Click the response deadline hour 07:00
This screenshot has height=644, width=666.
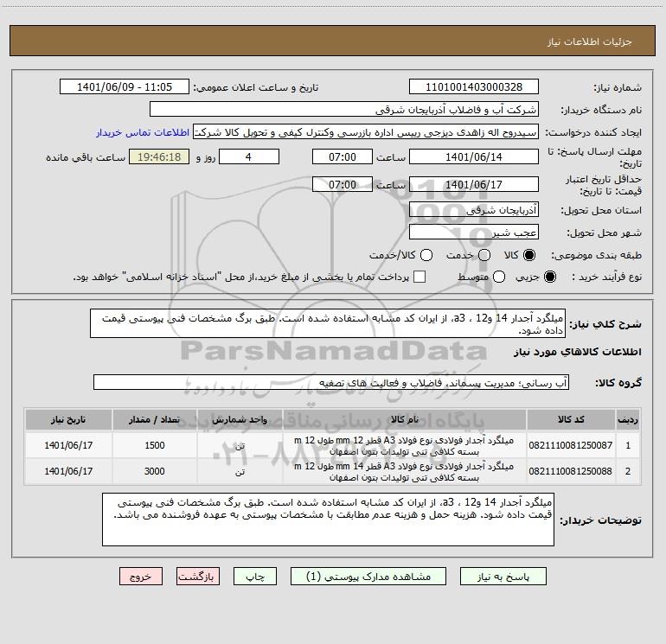coord(343,156)
